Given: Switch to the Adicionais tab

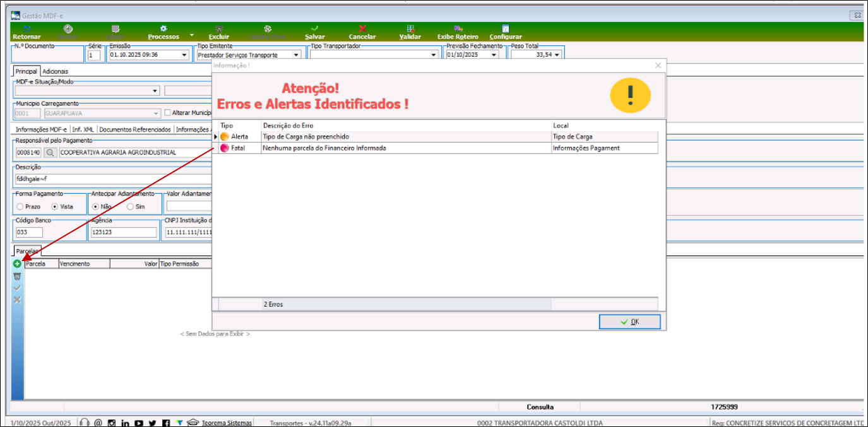Looking at the screenshot, I should [55, 71].
